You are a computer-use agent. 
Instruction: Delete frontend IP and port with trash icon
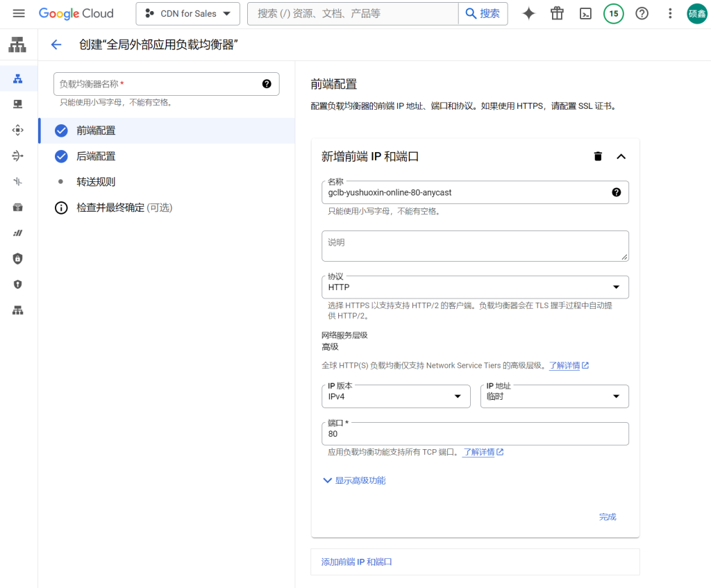point(598,156)
